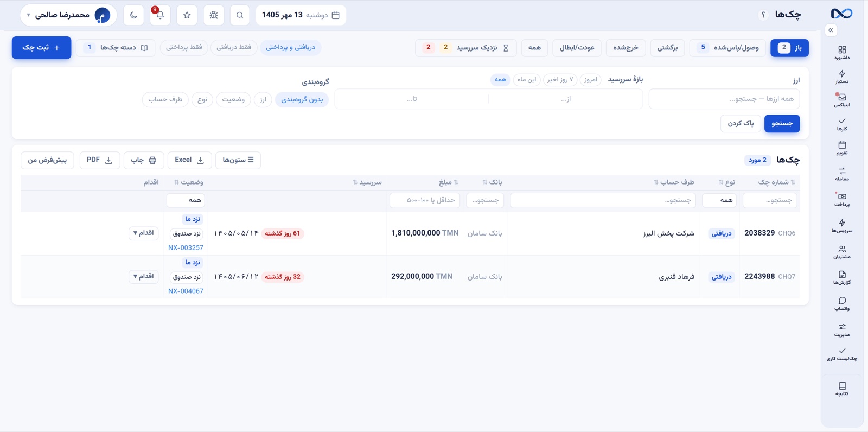Export the table with the Excel button
Screen dimensions: 868x432
[x=189, y=160]
